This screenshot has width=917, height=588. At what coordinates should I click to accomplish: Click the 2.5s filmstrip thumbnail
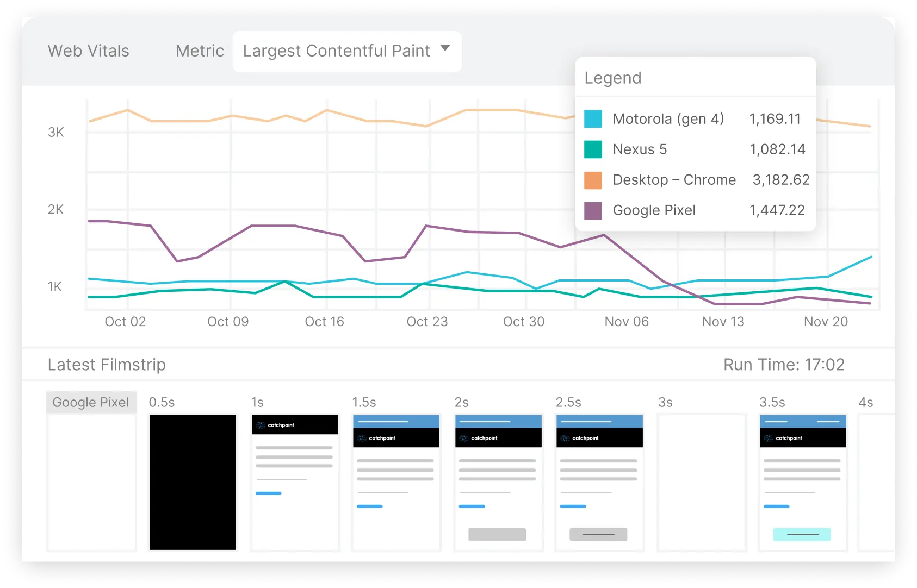599,481
